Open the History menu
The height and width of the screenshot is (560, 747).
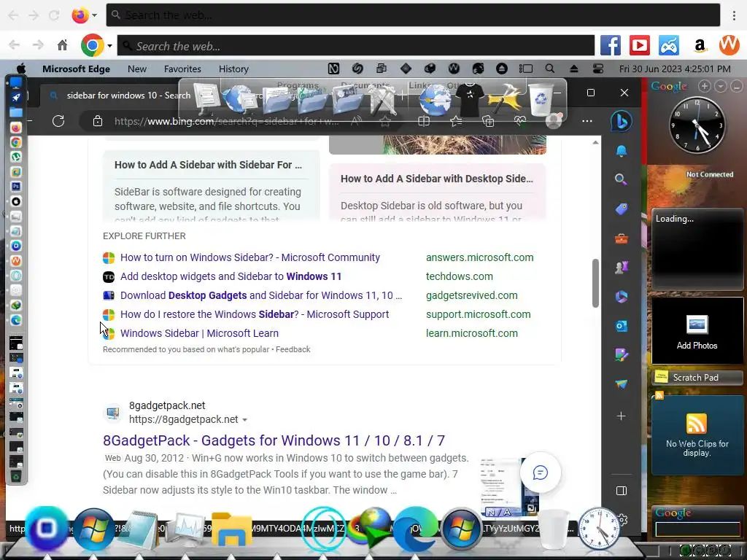point(233,69)
